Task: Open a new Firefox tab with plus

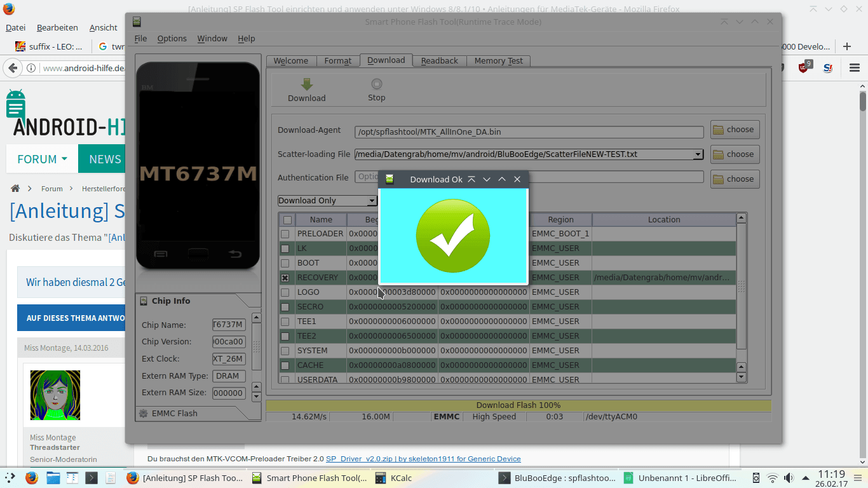Action: [x=846, y=46]
